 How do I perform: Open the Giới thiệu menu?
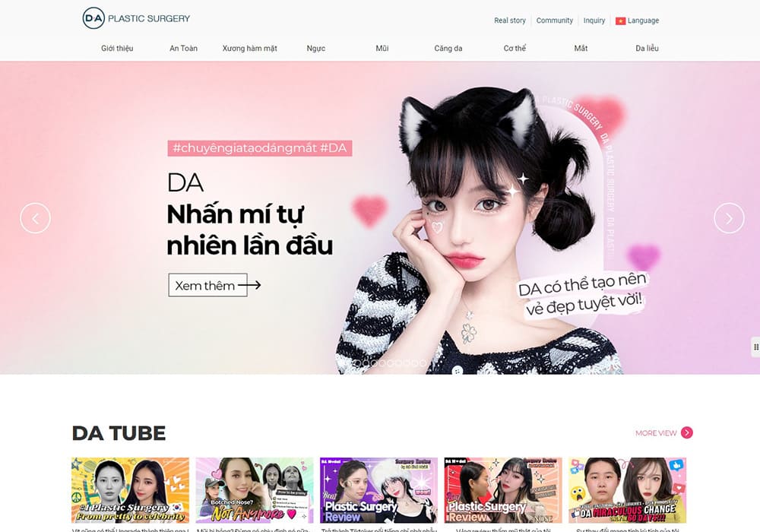coord(117,49)
